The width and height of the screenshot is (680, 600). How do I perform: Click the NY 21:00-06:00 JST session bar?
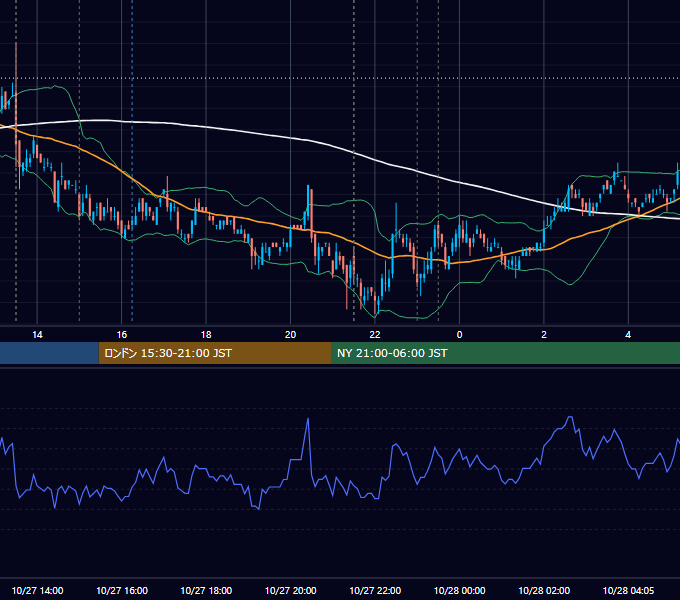505,353
